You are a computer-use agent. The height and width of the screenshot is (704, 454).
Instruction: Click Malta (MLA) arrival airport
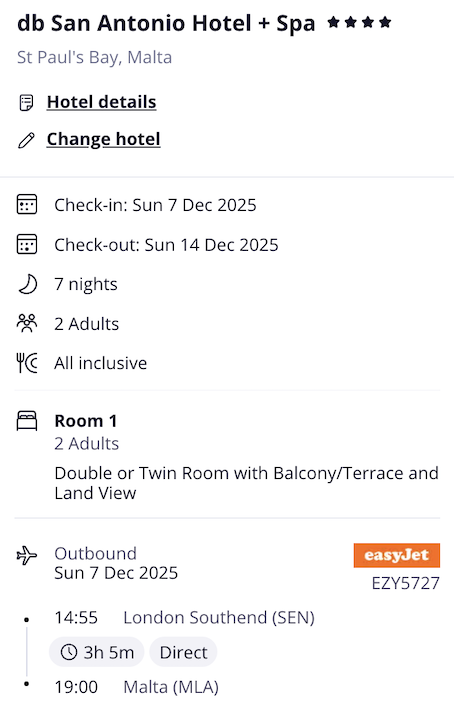171,687
